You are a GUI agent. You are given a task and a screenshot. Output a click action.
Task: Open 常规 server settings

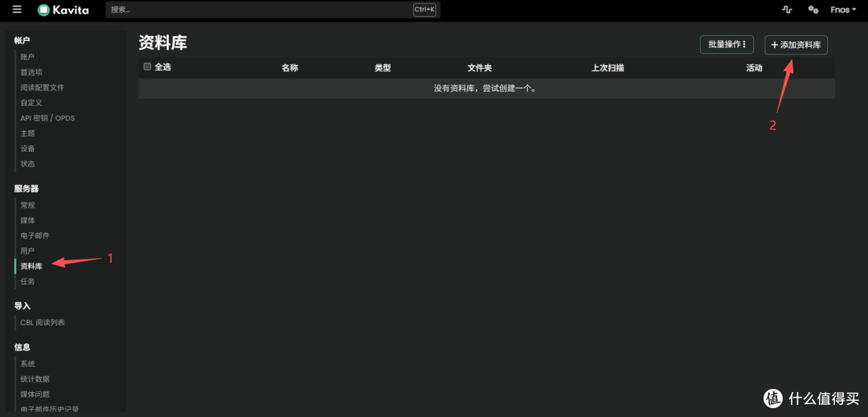27,205
